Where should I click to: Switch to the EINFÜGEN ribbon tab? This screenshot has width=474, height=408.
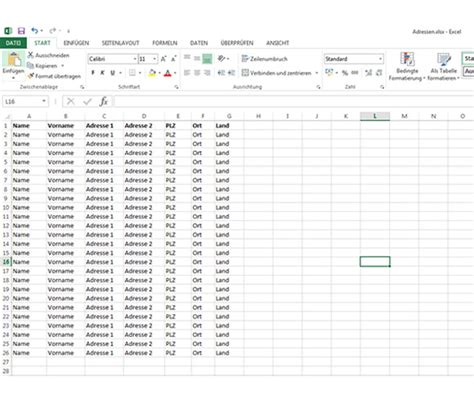coord(76,43)
